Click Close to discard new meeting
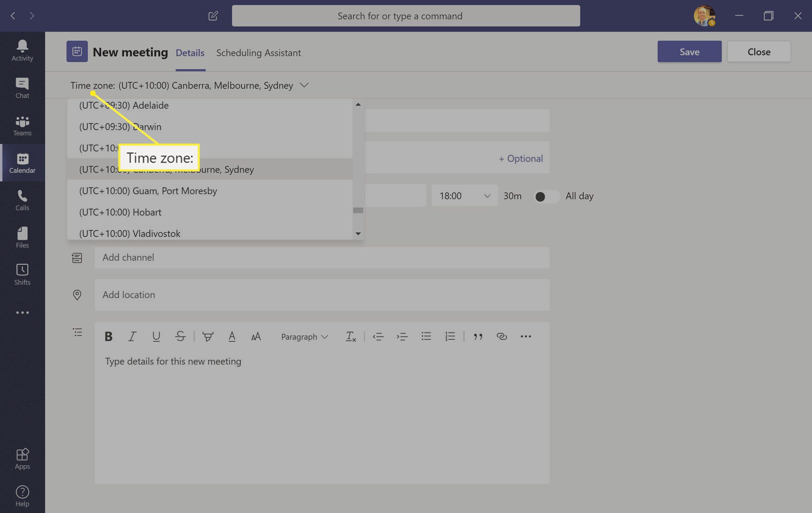Screen dimensions: 812x513 coord(758,52)
